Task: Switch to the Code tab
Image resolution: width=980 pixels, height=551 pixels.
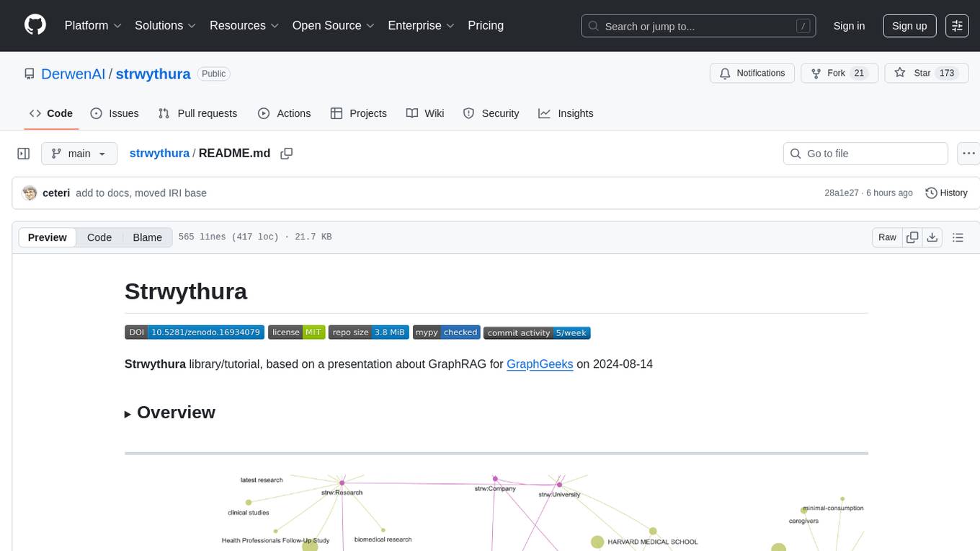Action: click(x=51, y=113)
